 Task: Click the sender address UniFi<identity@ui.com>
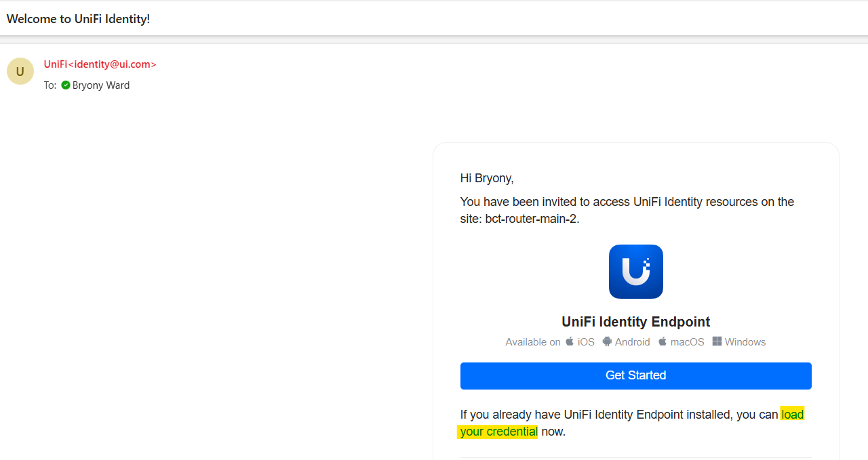coord(100,64)
